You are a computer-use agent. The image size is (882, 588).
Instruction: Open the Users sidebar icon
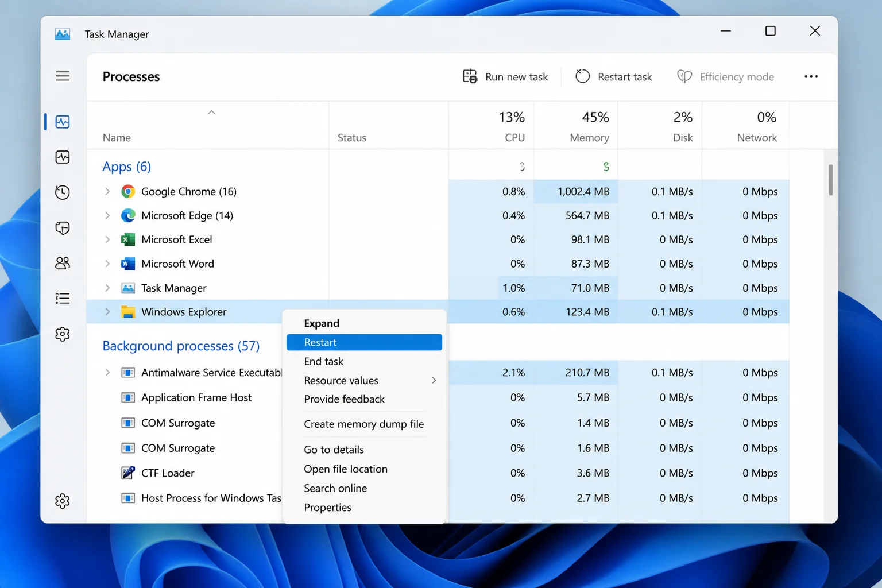tap(63, 263)
